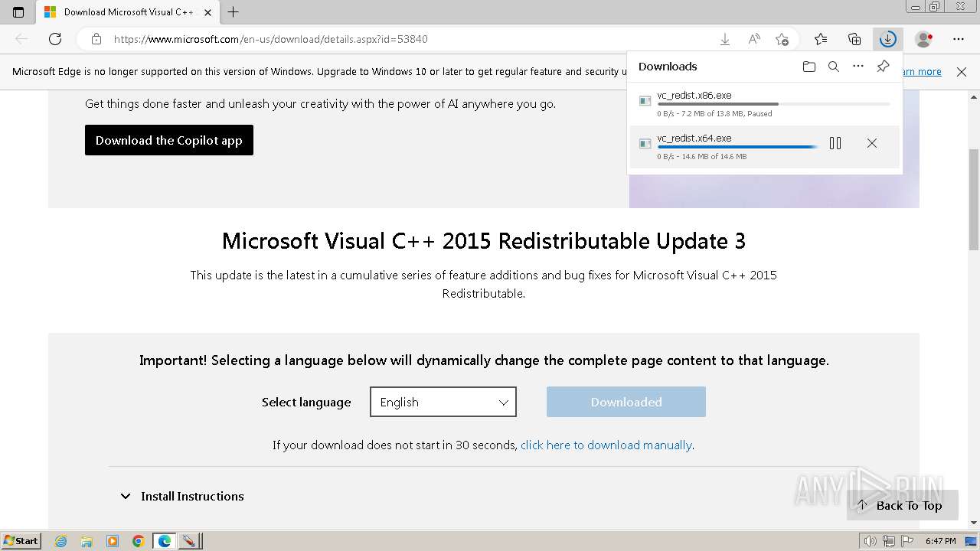Refresh the current page

tap(55, 39)
